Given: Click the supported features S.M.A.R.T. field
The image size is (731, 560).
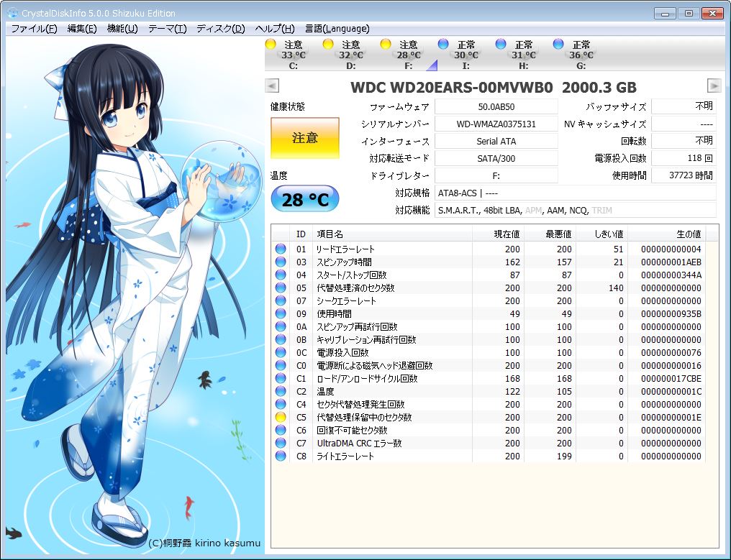Looking at the screenshot, I should pos(576,210).
